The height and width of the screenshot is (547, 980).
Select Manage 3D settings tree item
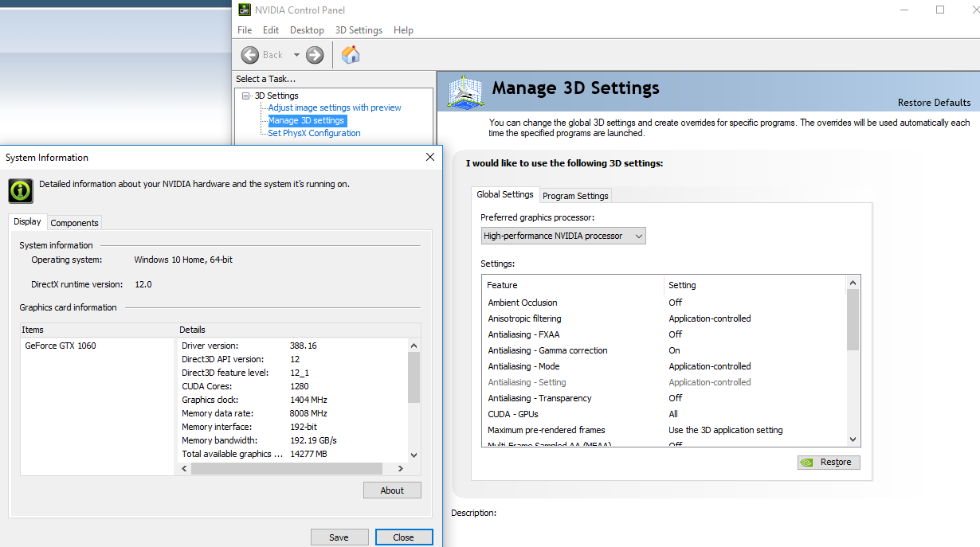307,120
